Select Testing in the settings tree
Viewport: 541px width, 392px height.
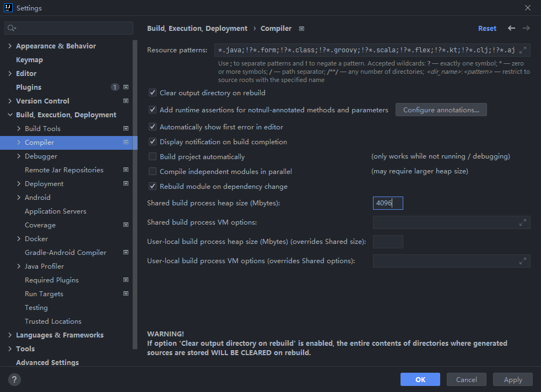[36, 308]
